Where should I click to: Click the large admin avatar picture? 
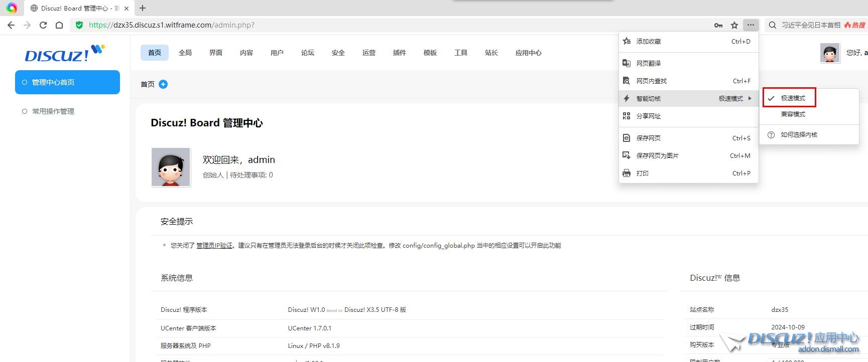171,167
